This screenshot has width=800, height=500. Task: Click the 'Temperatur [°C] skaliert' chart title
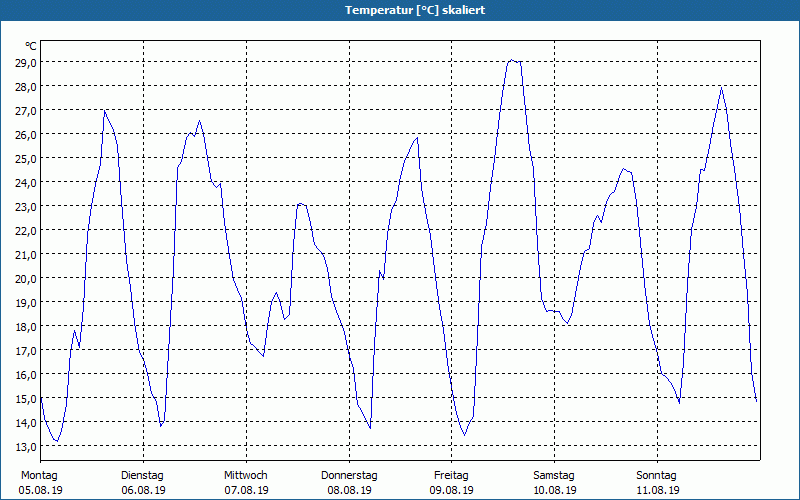[x=415, y=10]
